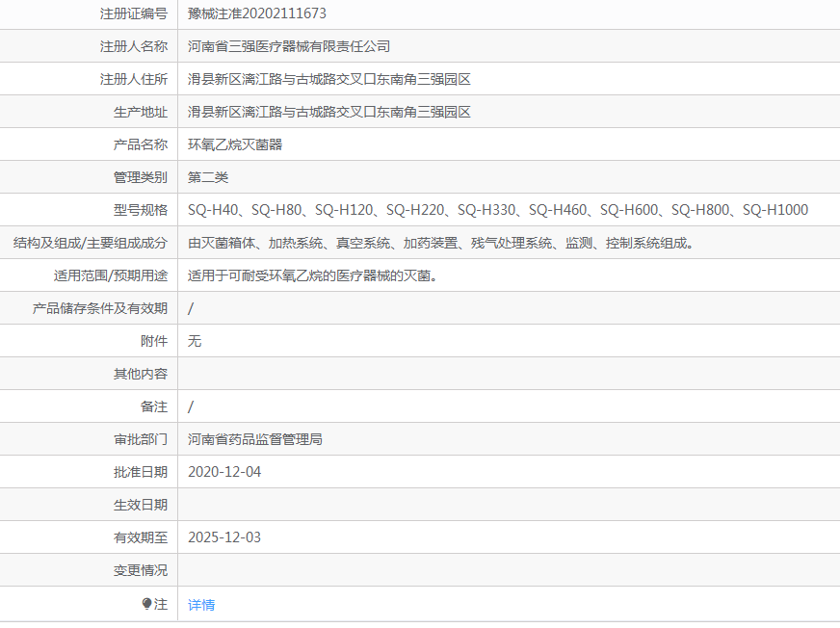This screenshot has width=840, height=628.
Task: Select the 注册证编号 label
Action: (x=134, y=13)
